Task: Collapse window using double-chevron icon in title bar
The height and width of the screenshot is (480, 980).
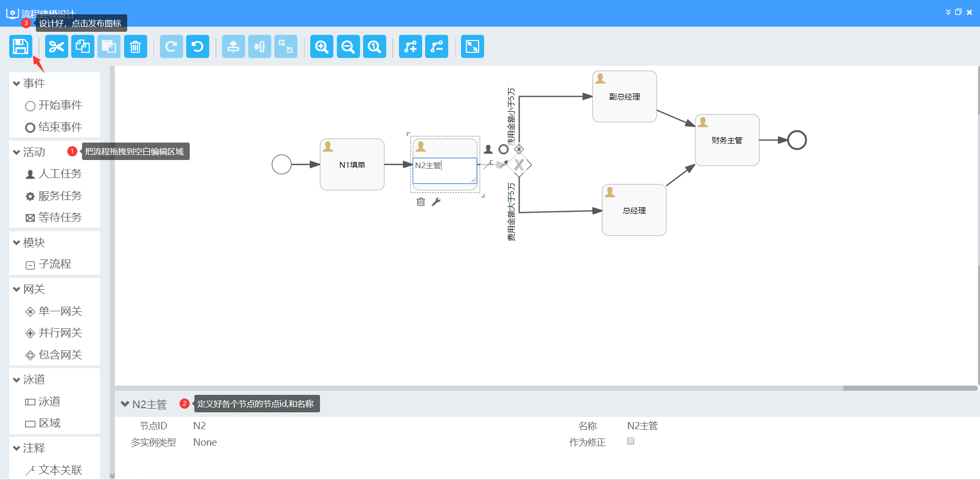Action: 948,12
